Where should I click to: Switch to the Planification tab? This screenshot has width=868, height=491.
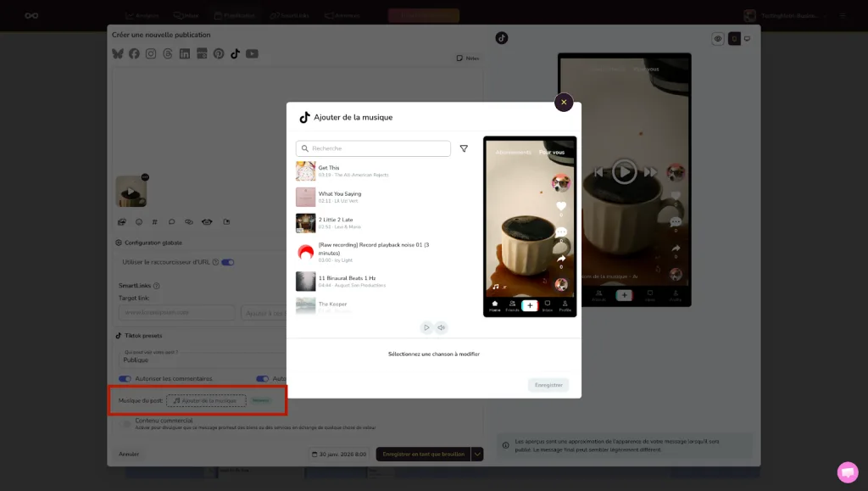(237, 14)
